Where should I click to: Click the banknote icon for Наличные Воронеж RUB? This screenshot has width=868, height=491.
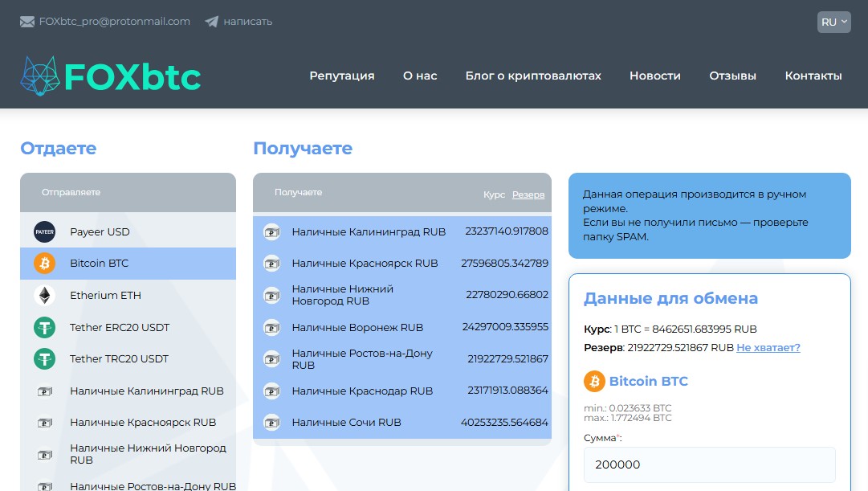271,327
